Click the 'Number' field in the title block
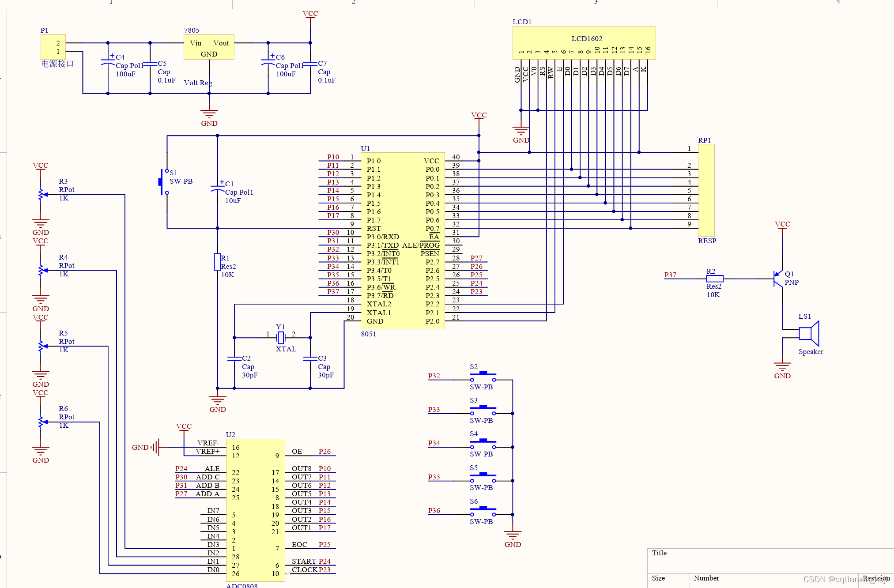The height and width of the screenshot is (588, 894). tap(706, 578)
